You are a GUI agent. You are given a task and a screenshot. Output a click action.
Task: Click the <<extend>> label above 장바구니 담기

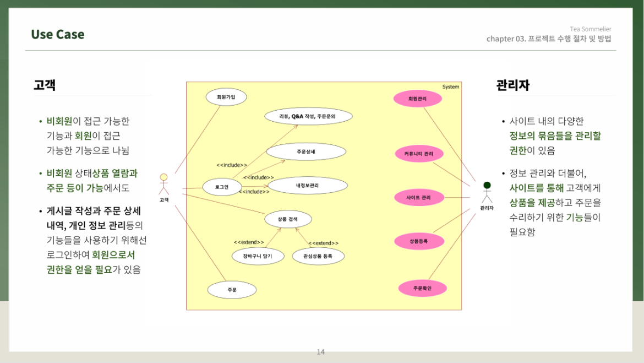point(249,242)
